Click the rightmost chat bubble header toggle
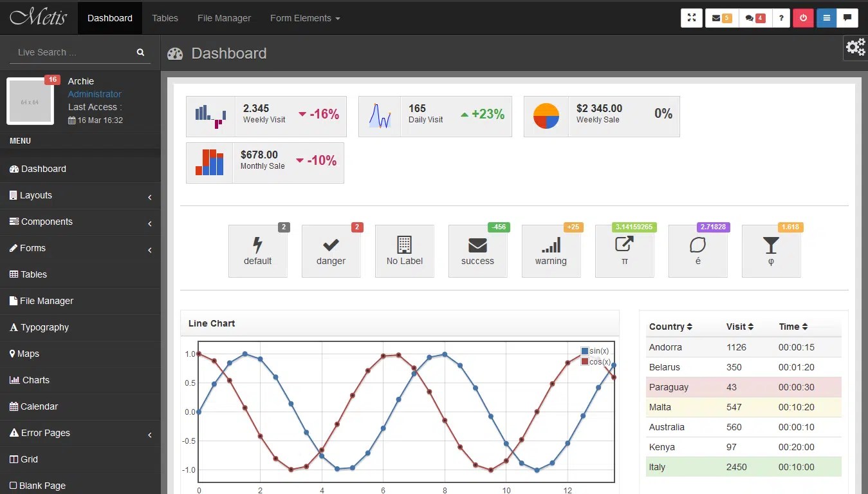 click(847, 18)
